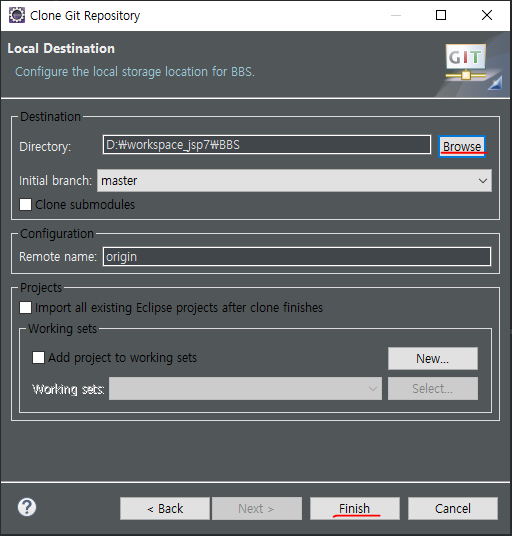Click the Next > button
The width and height of the screenshot is (512, 536).
pyautogui.click(x=257, y=509)
